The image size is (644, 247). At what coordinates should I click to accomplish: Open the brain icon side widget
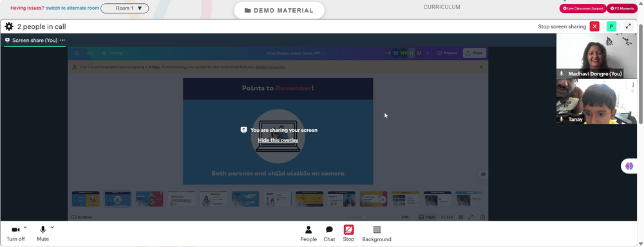click(x=629, y=166)
